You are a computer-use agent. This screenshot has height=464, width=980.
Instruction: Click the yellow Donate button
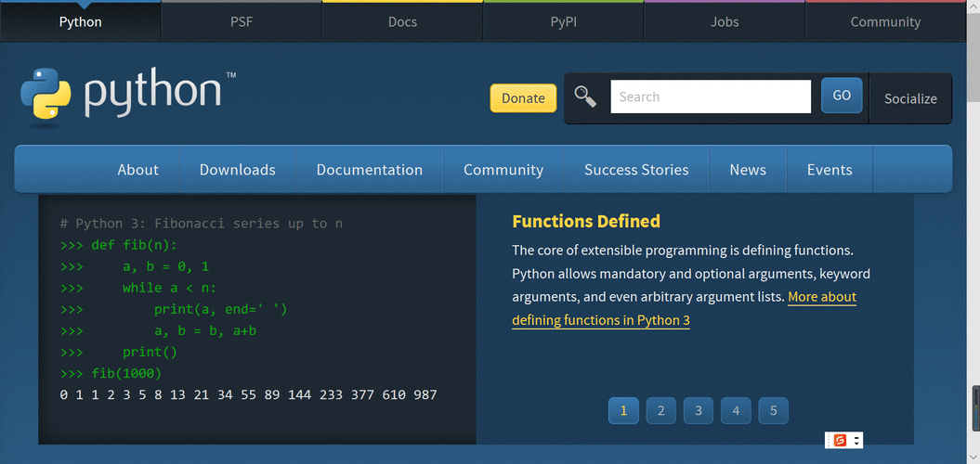tap(523, 98)
